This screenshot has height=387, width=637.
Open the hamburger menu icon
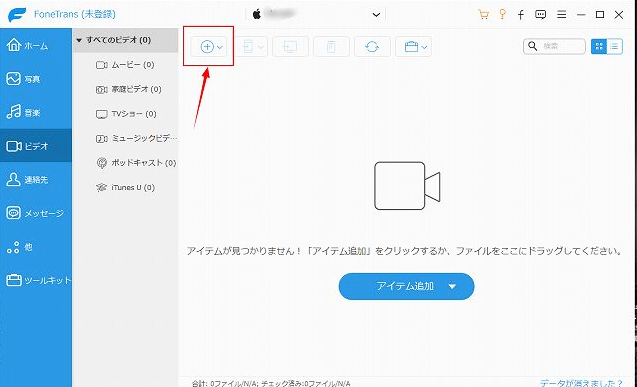(x=561, y=15)
